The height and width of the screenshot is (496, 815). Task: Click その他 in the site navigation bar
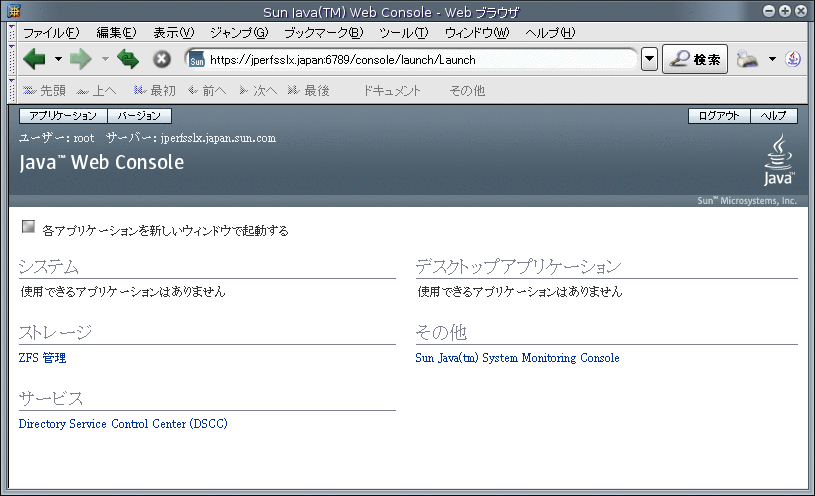point(467,90)
